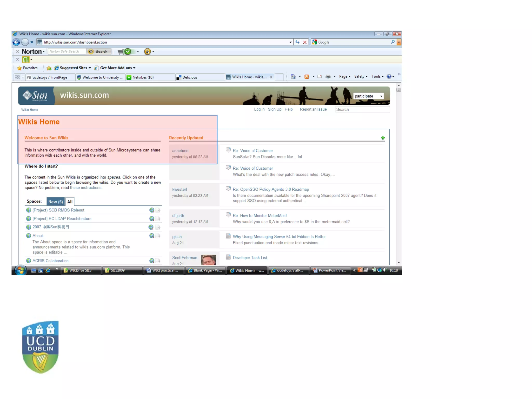The image size is (532, 399).
Task: Click the RSS feeds icon in toolbar
Action: click(307, 77)
